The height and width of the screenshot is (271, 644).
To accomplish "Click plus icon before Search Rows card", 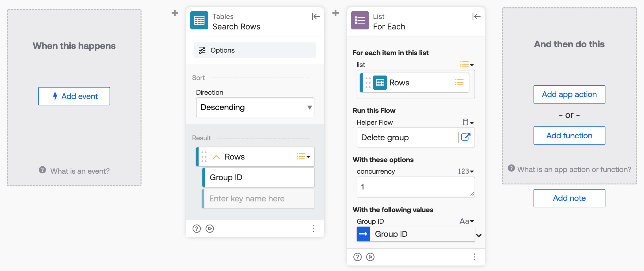I will (175, 13).
